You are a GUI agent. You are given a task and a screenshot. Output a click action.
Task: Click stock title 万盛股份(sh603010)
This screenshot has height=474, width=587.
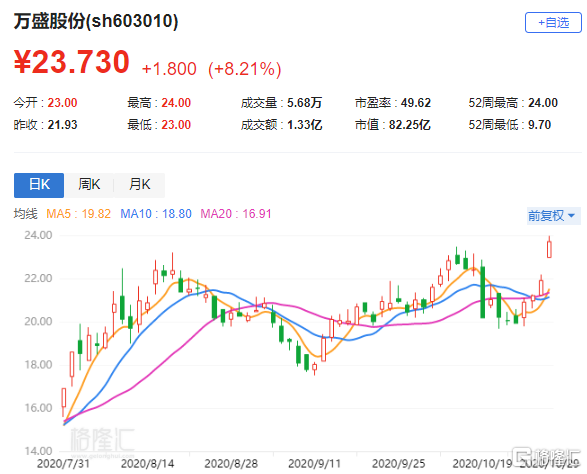(x=96, y=21)
